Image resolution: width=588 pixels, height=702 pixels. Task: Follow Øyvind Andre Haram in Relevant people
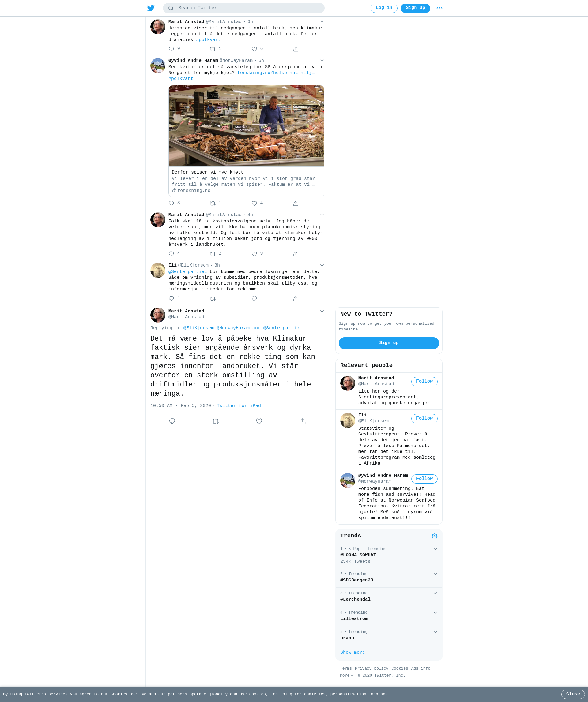tap(424, 479)
